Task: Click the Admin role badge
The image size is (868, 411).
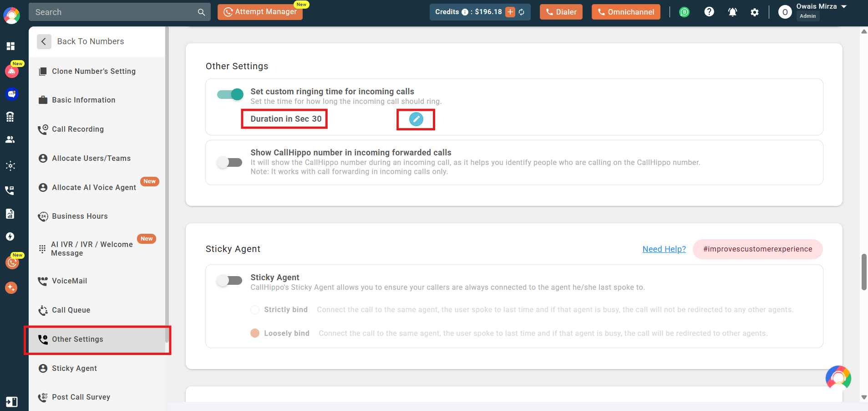Action: pos(807,16)
